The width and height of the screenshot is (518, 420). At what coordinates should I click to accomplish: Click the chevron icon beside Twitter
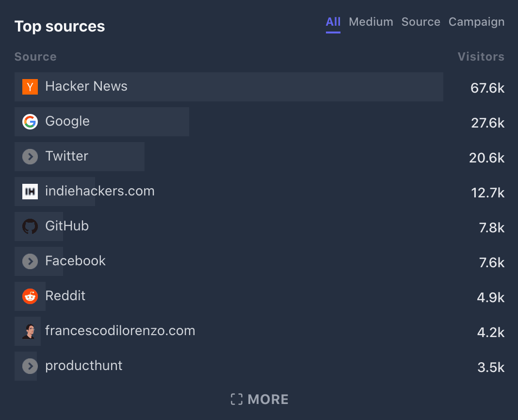(x=30, y=157)
